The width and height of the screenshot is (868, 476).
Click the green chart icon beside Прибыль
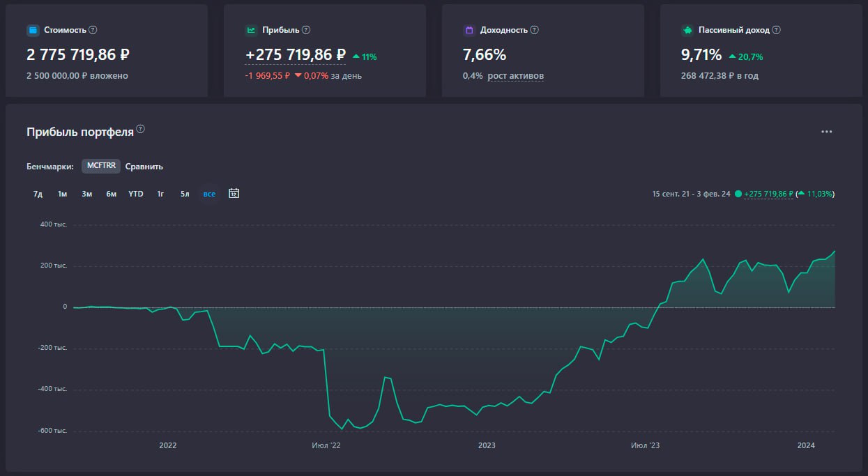(251, 31)
